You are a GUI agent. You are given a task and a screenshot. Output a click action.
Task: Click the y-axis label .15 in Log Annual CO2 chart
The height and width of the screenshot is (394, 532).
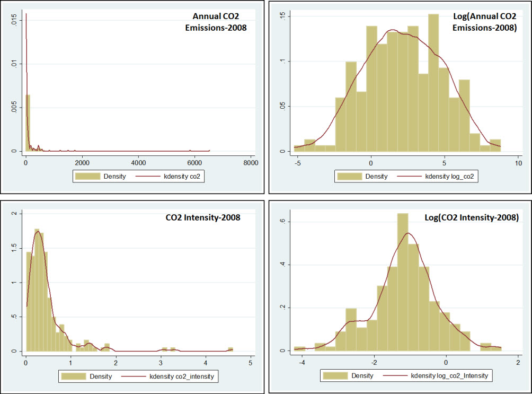282,16
